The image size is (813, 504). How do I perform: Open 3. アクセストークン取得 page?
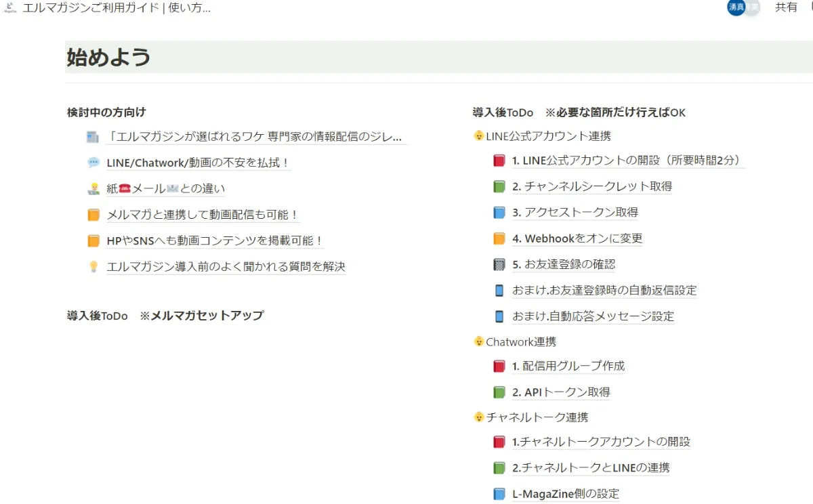tap(575, 212)
